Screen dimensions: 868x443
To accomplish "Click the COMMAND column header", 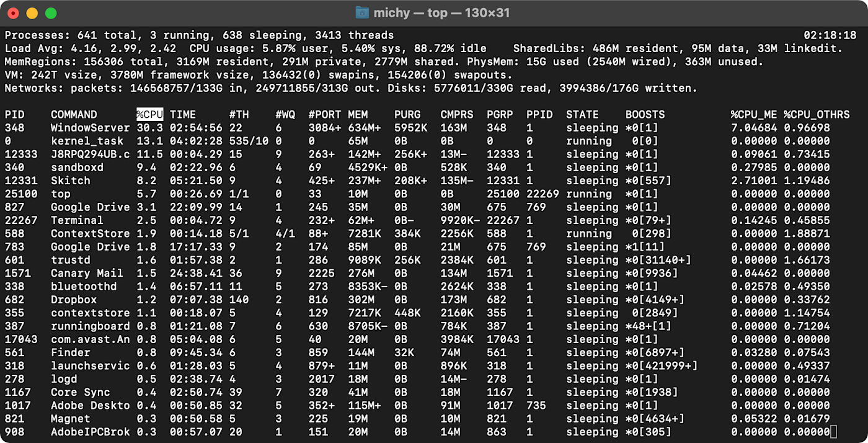I will coord(74,114).
